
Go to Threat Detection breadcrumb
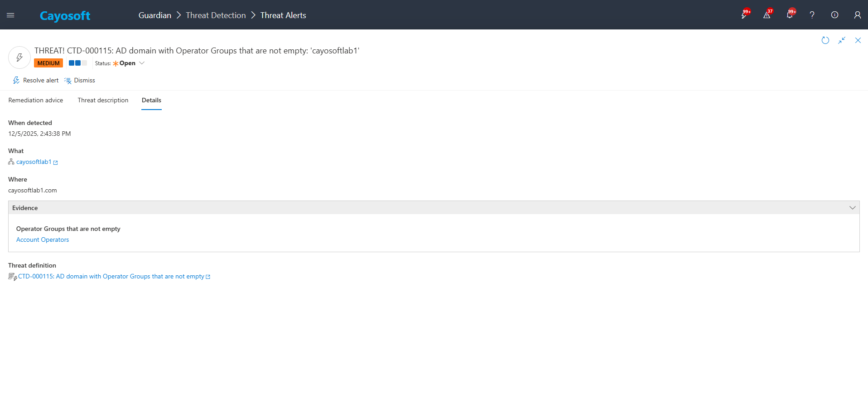(216, 15)
